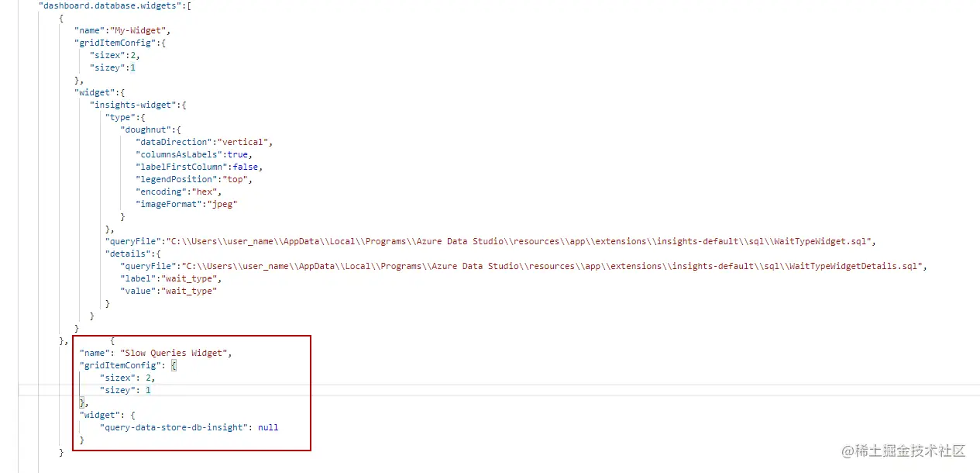Select the imageFormat jpeg value
This screenshot has width=980, height=473.
(223, 204)
